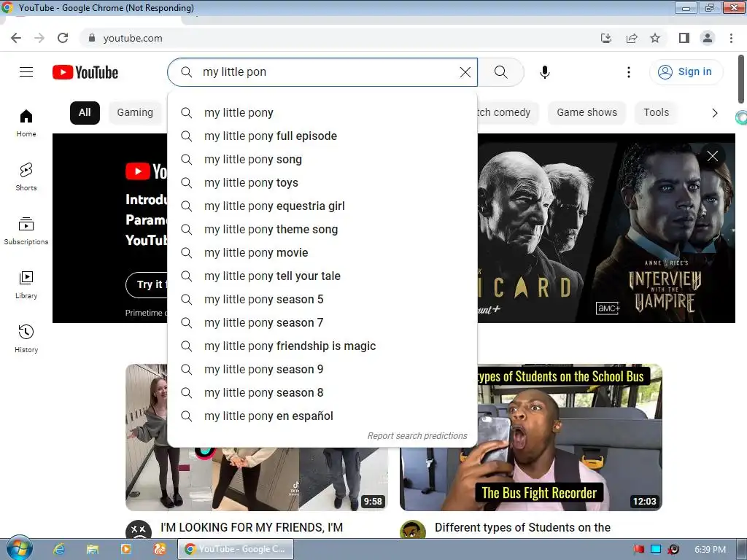Screen dimensions: 747x560
Task: Sign in to YouTube
Action: point(686,72)
